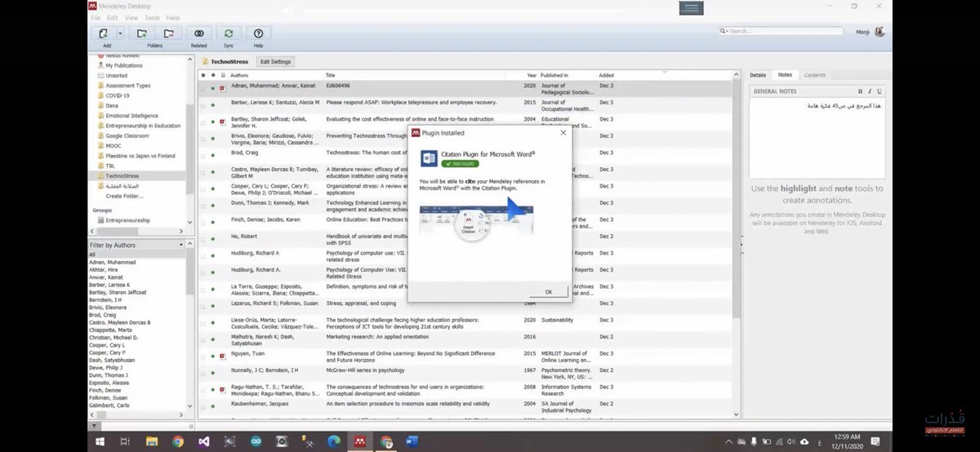Switch to the Details tab

point(758,75)
